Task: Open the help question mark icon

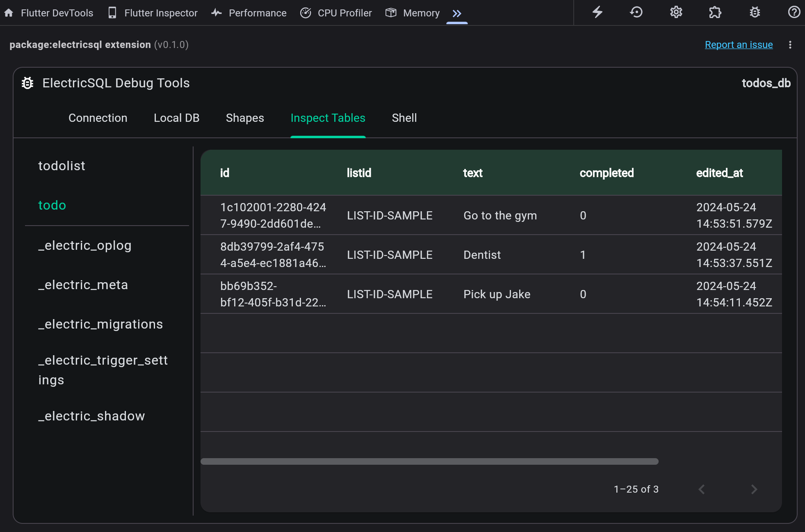Action: pos(794,12)
